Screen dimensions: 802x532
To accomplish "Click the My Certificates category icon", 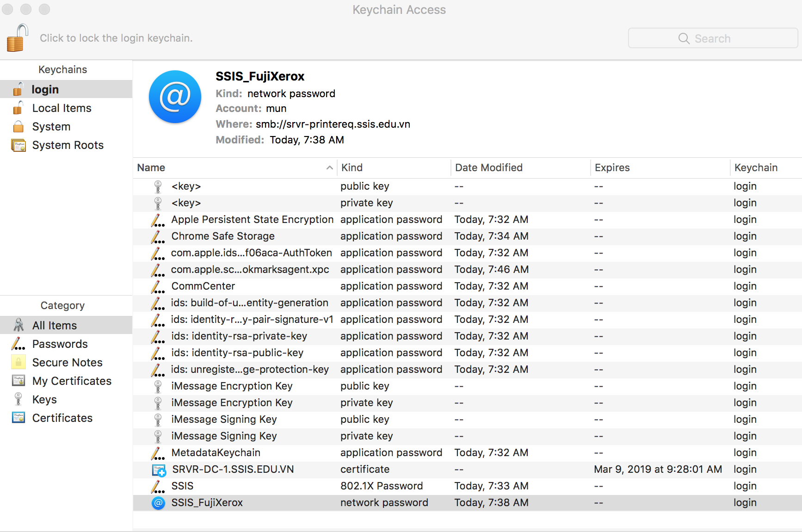I will point(19,381).
